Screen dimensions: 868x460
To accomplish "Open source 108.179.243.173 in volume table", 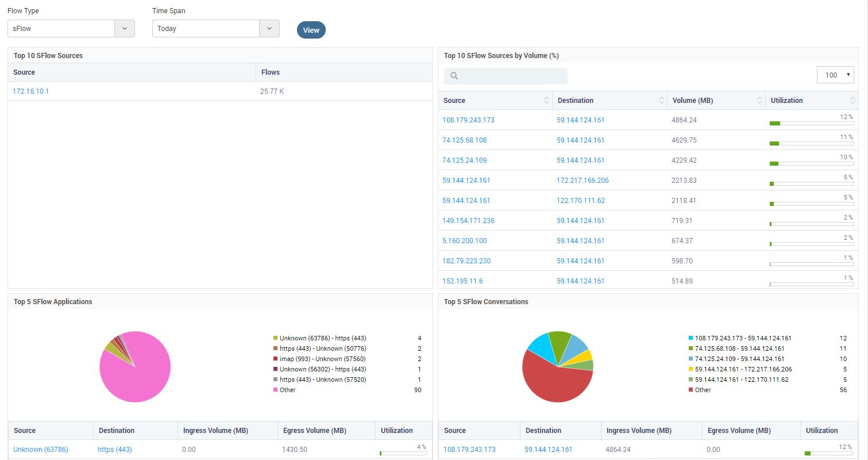I will point(468,120).
